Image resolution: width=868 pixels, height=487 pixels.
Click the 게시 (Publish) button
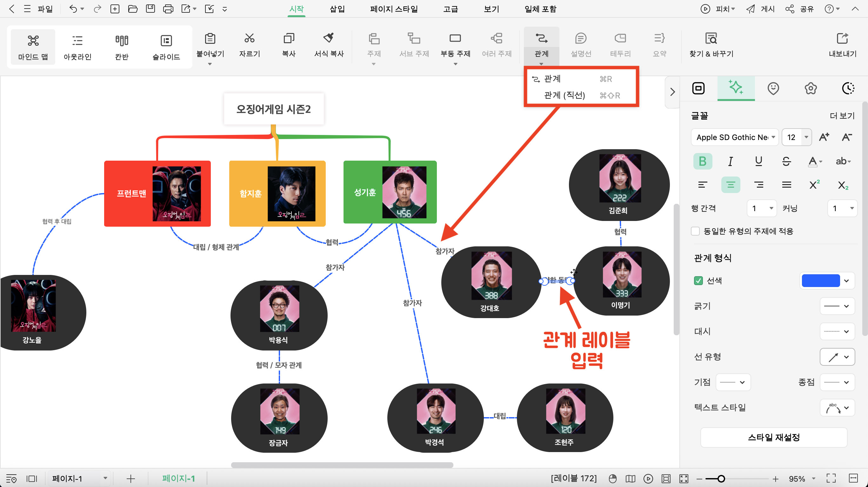(760, 9)
